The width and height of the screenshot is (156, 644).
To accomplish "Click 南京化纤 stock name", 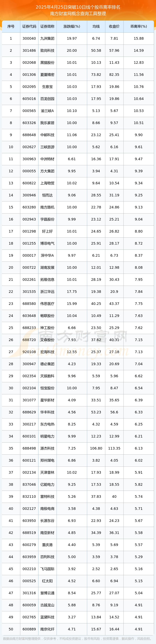I will [47, 629].
